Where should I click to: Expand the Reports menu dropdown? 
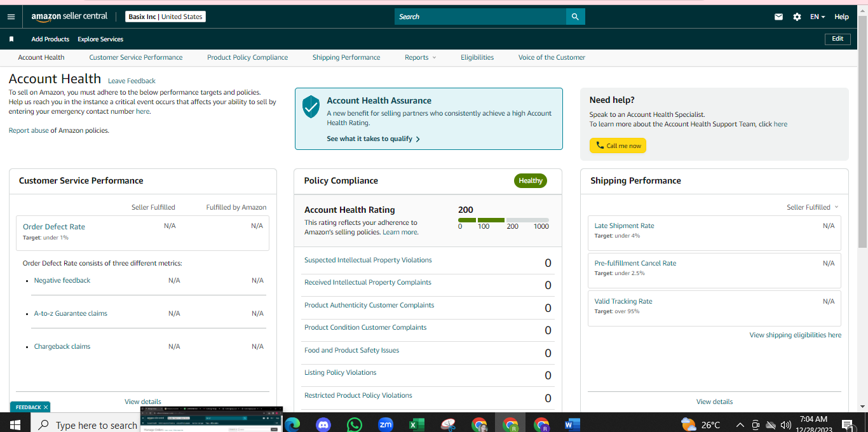click(421, 57)
